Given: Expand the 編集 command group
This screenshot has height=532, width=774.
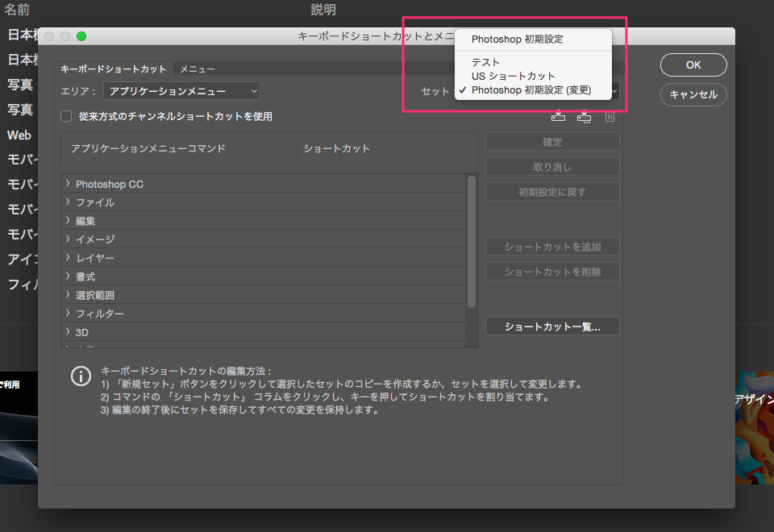Looking at the screenshot, I should [x=68, y=221].
